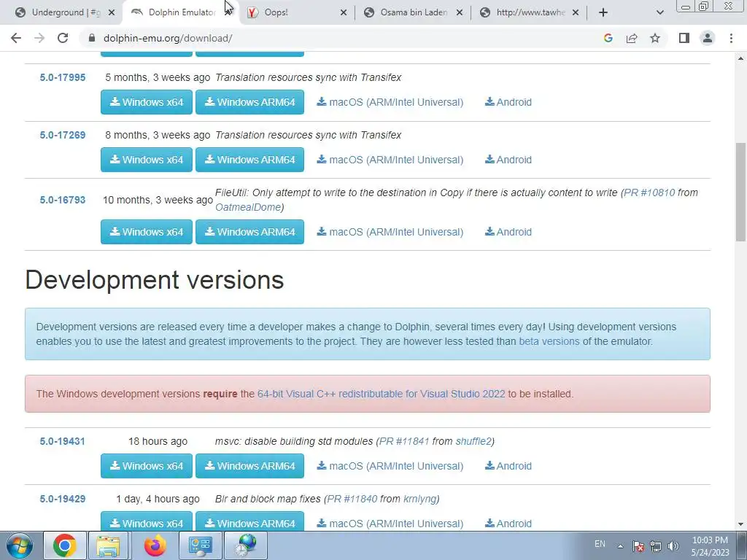Open version 5.0-17995 link

63,77
